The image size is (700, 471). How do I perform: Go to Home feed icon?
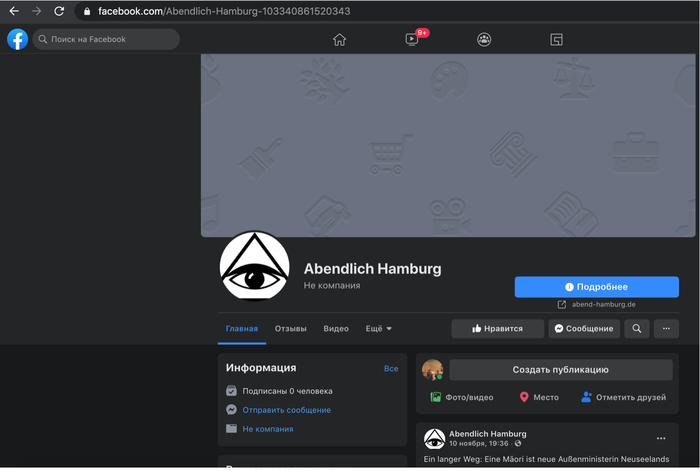click(x=339, y=40)
